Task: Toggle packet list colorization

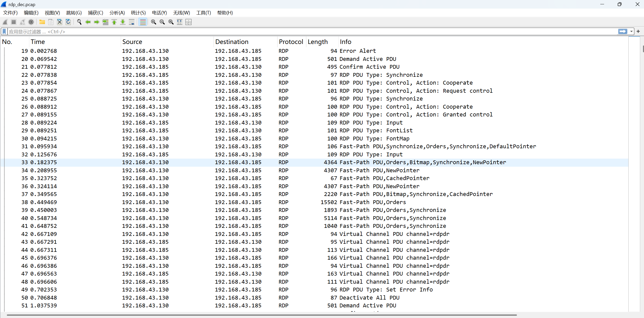Action: point(143,22)
